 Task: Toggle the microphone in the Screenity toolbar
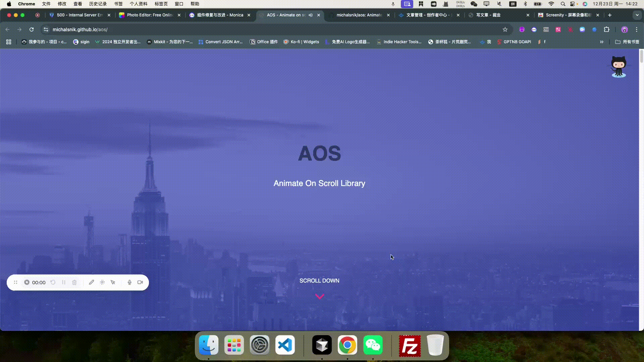[x=129, y=282]
